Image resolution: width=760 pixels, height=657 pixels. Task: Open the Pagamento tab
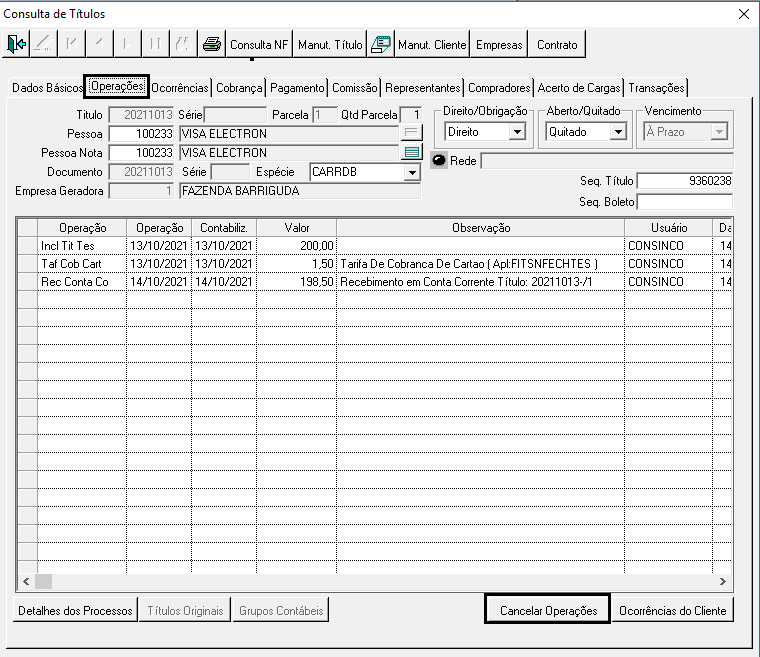(297, 88)
